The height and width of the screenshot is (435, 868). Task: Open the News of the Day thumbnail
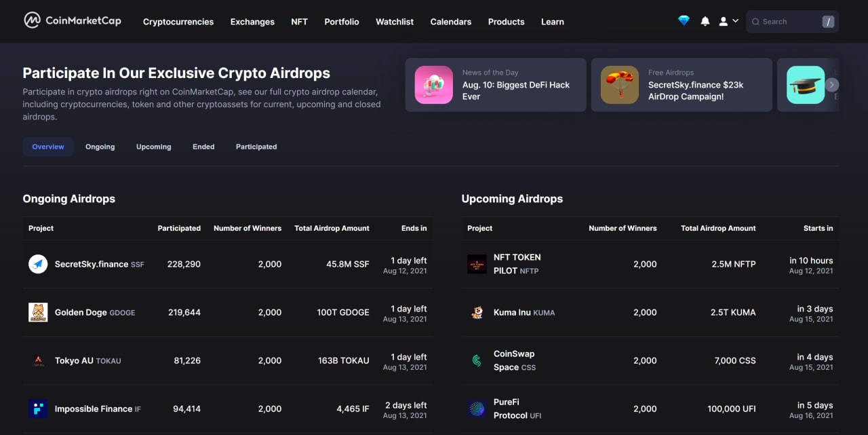click(434, 85)
